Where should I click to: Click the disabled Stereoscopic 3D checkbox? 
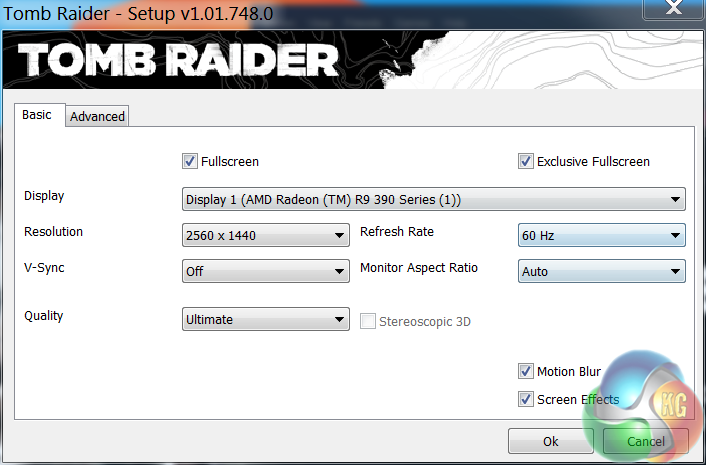(x=368, y=321)
